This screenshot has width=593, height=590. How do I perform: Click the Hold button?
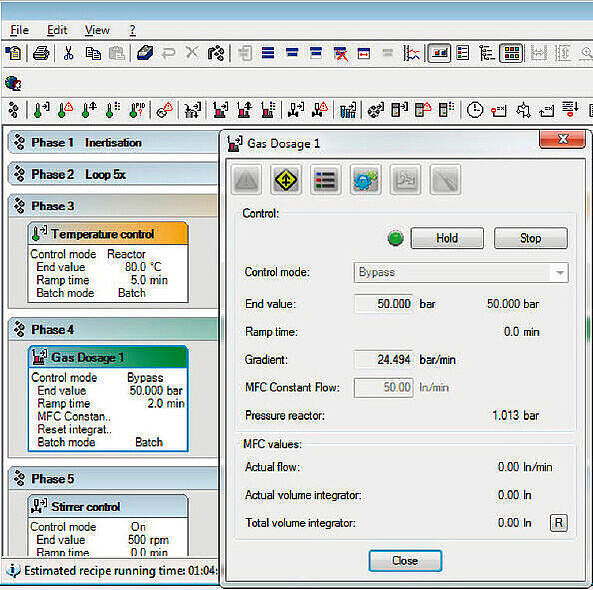coord(447,238)
